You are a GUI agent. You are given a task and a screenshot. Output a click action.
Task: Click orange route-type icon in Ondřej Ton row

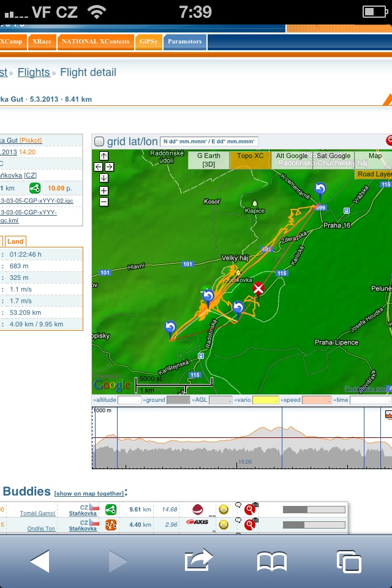(x=111, y=525)
